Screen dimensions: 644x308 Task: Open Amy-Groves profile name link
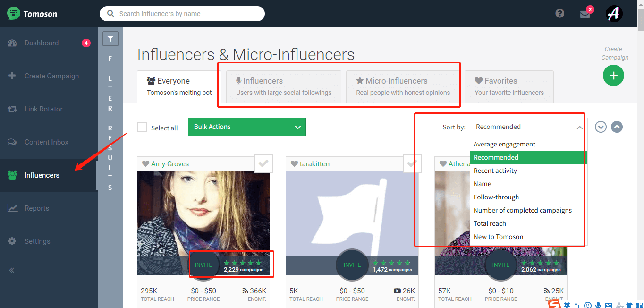(170, 164)
